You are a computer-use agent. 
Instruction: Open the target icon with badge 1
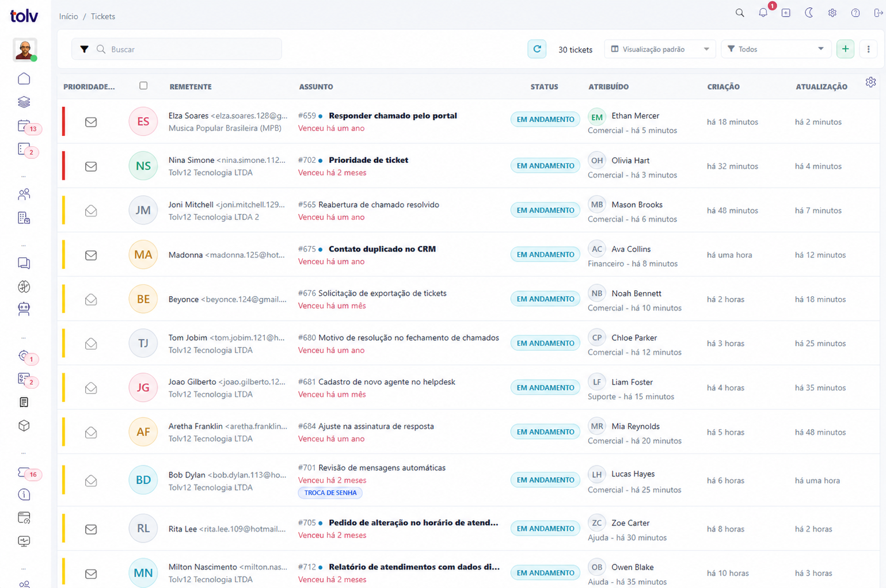pyautogui.click(x=24, y=356)
